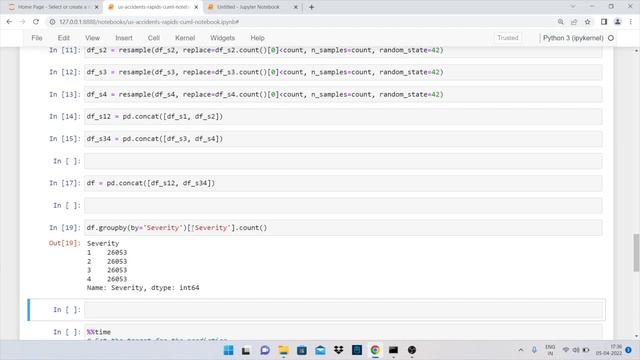Open the View menu
The width and height of the screenshot is (640, 360).
[x=92, y=38]
